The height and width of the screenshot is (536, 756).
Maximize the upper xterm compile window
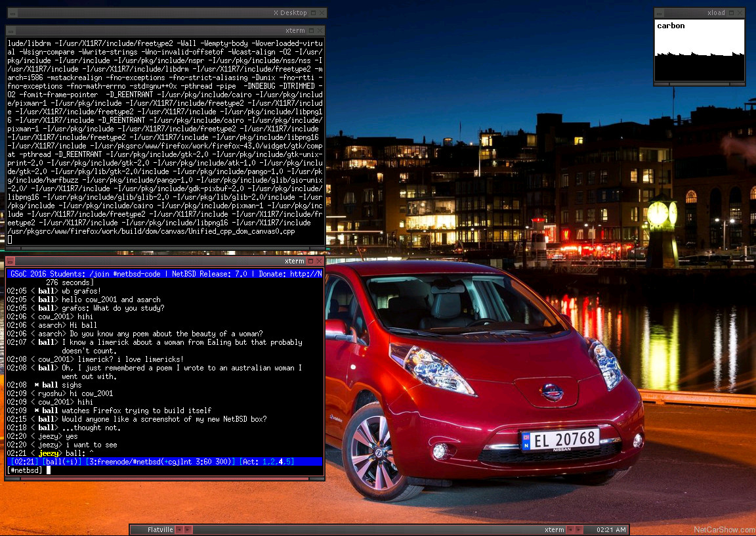312,31
